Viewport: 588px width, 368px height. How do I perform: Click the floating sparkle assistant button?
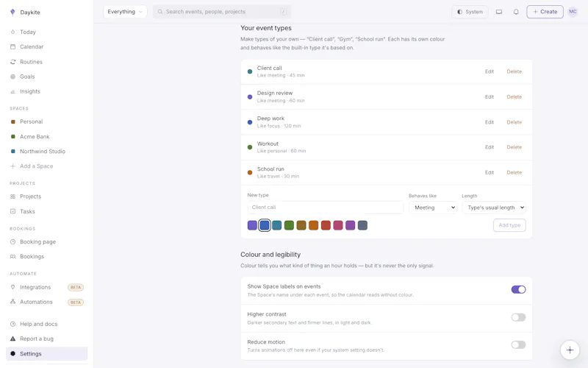[570, 350]
